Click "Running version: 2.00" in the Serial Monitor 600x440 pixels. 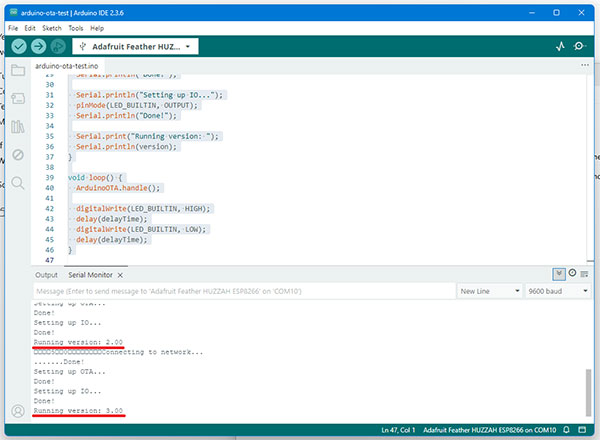click(x=78, y=342)
